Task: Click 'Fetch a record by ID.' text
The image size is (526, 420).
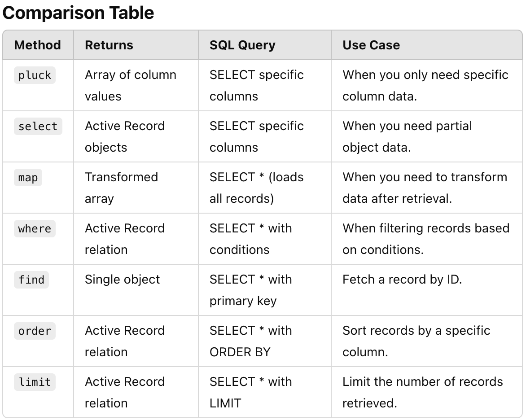Action: click(402, 280)
